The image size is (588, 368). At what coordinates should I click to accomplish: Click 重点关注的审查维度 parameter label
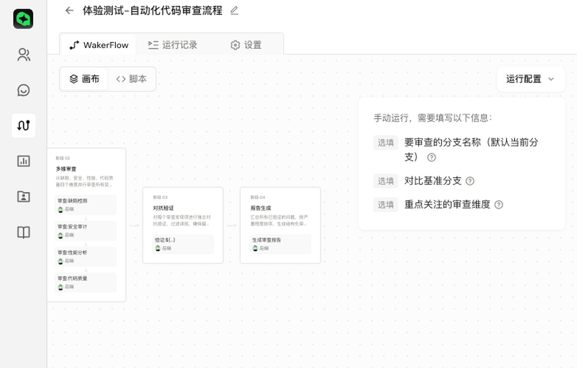point(447,204)
